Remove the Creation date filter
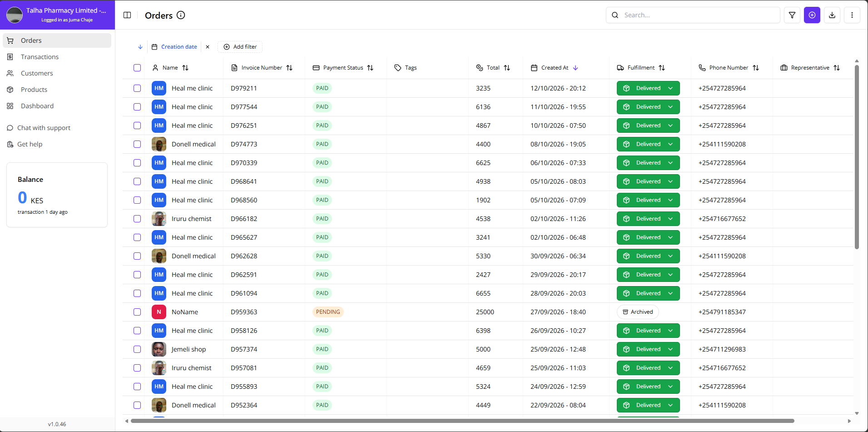Viewport: 868px width, 432px height. click(208, 47)
